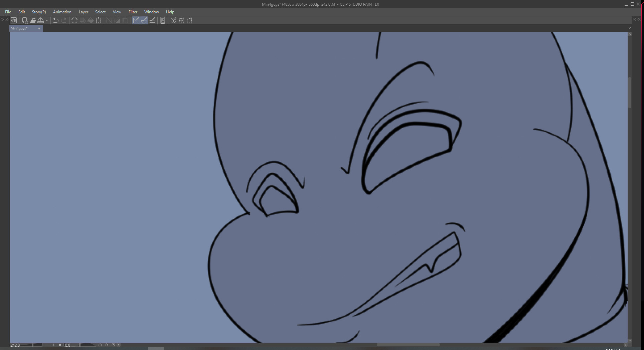Toggle show selection border icon
Image resolution: width=644 pixels, height=350 pixels.
[125, 20]
